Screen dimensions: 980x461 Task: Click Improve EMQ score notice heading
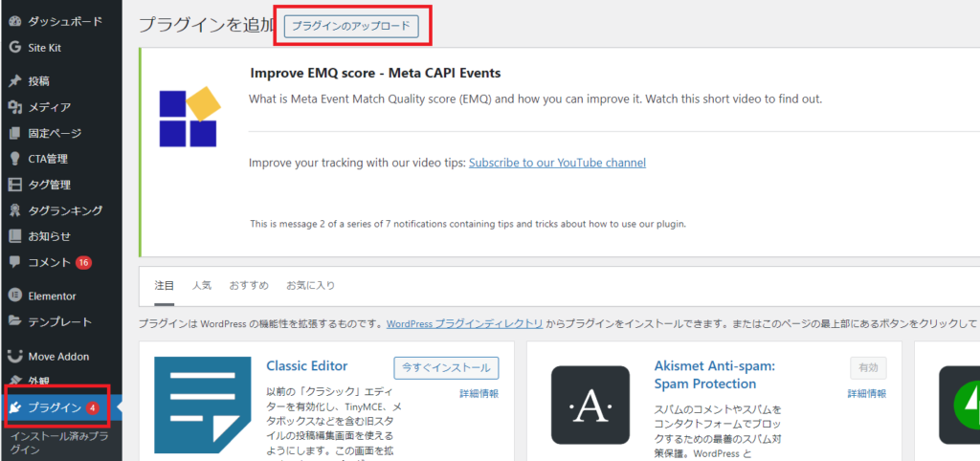pyautogui.click(x=375, y=73)
